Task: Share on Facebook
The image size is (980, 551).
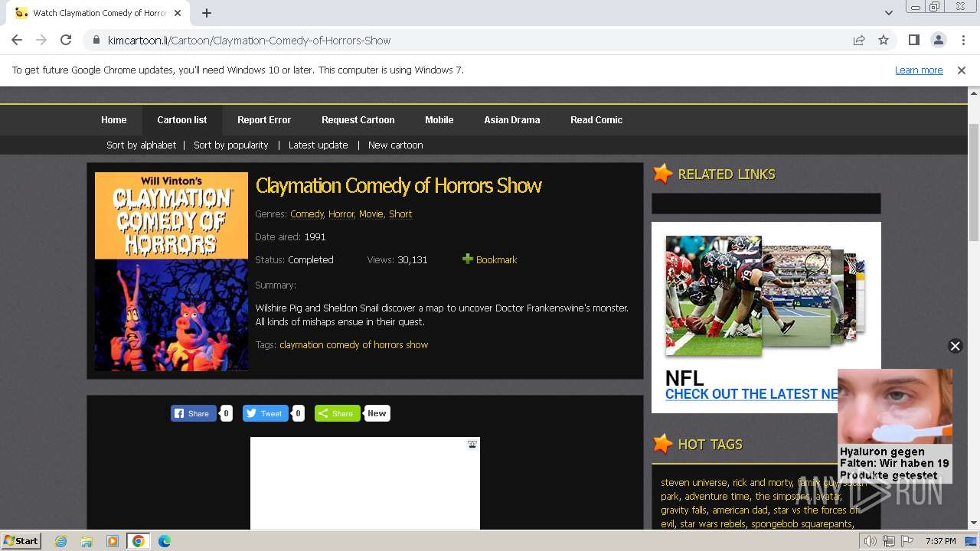Action: (193, 413)
